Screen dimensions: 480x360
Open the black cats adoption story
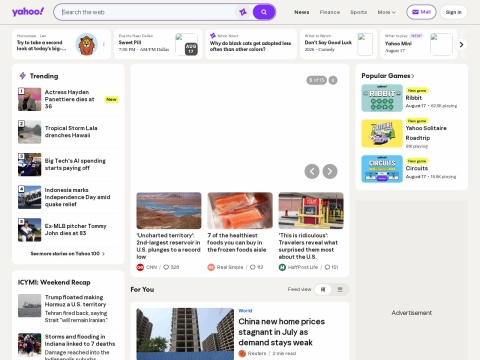(251, 44)
